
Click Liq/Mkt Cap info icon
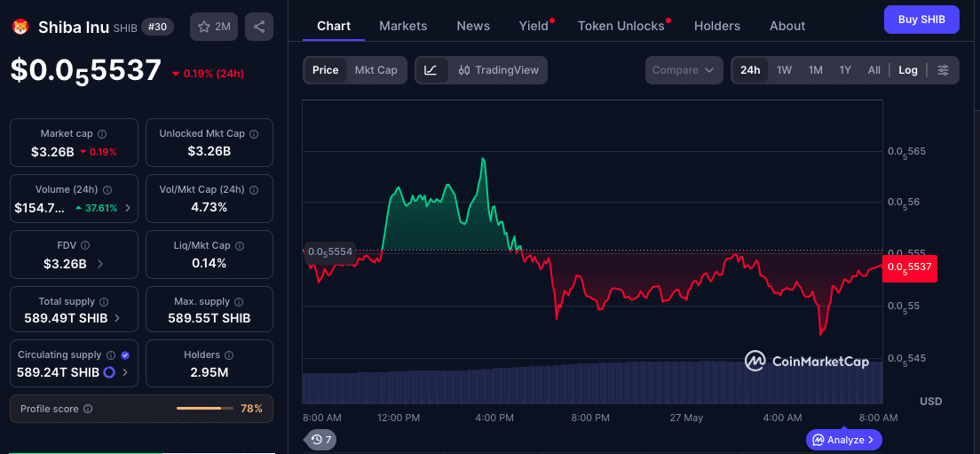click(x=240, y=246)
